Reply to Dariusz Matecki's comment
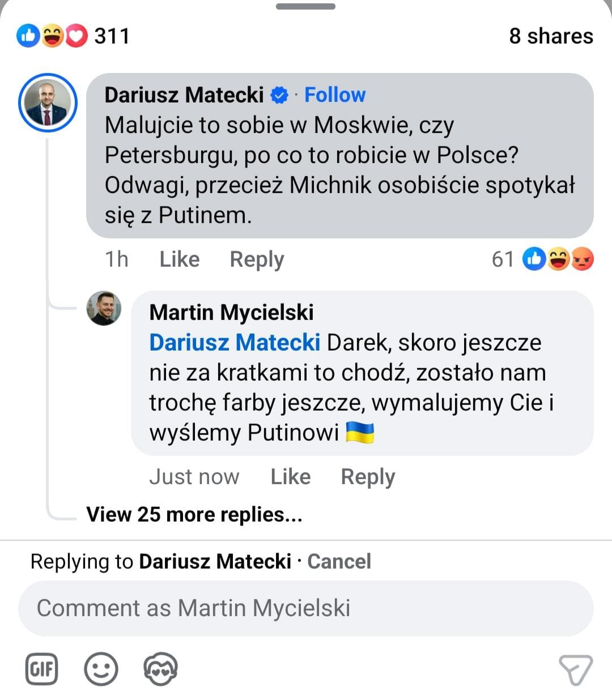612x700 pixels. click(x=257, y=259)
